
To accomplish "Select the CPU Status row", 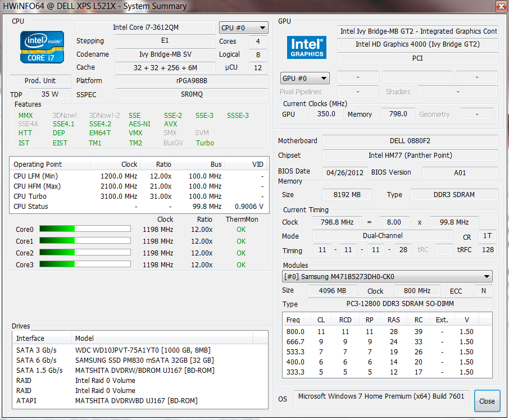I will point(139,206).
